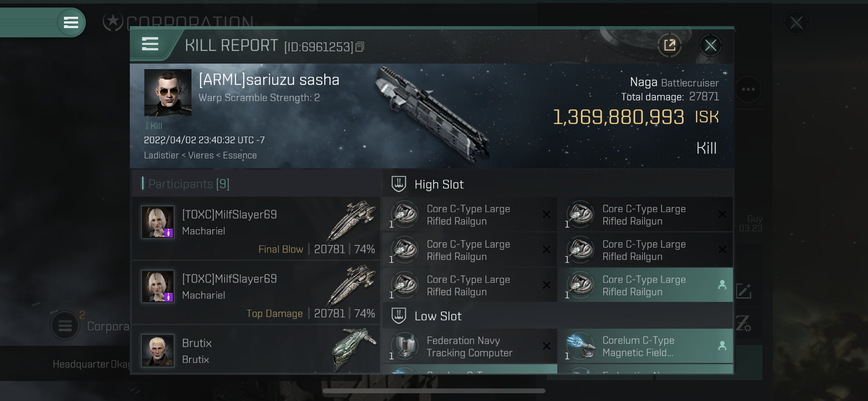The width and height of the screenshot is (868, 401).
Task: Open the Kill Report hamburger menu
Action: (150, 44)
